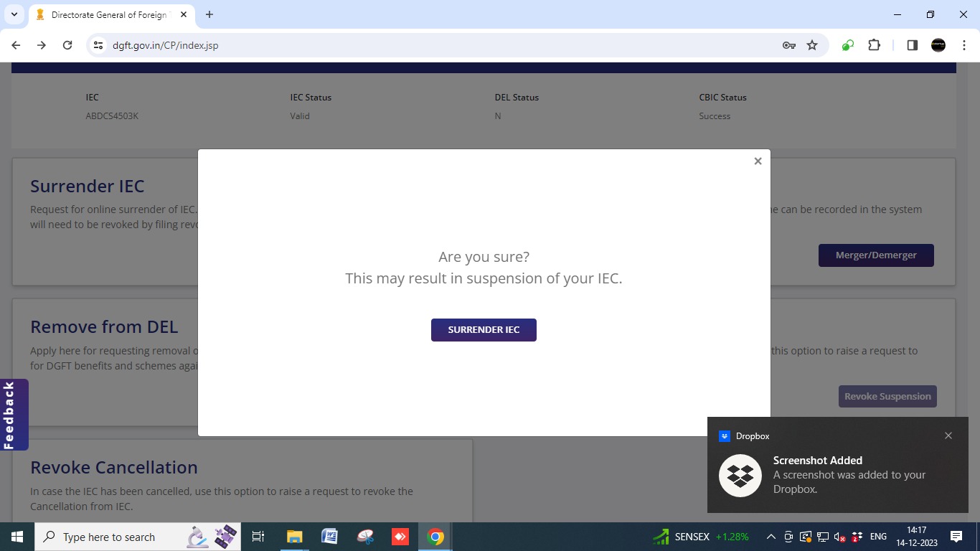
Task: Change the ENG input language
Action: 878,537
